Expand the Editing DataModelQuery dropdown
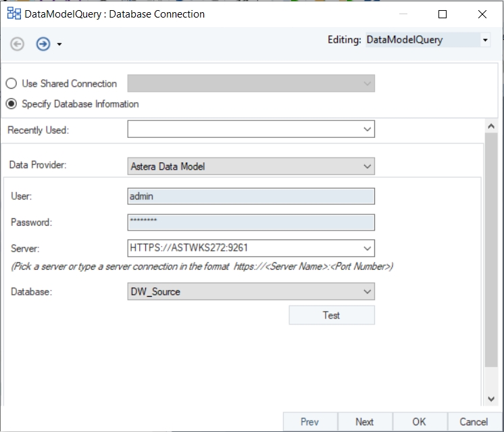 (485, 41)
